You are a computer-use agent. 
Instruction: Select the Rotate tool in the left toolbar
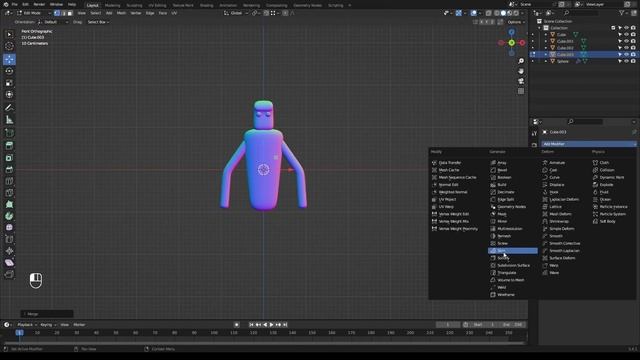click(x=9, y=71)
